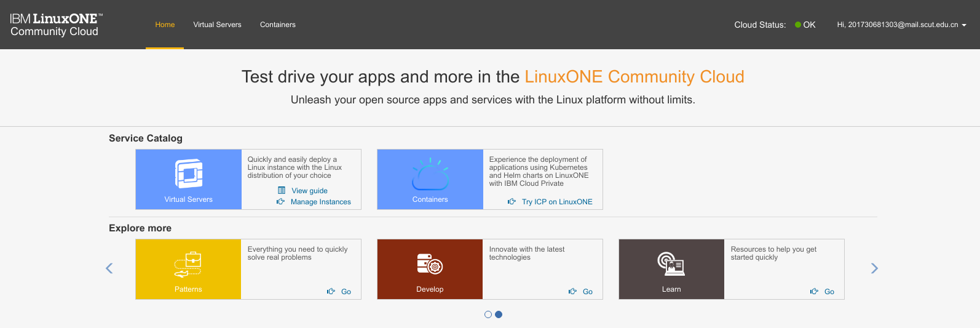This screenshot has width=980, height=328.
Task: Click the IBM LinuxONE Community Cloud logo
Action: pyautogui.click(x=56, y=25)
